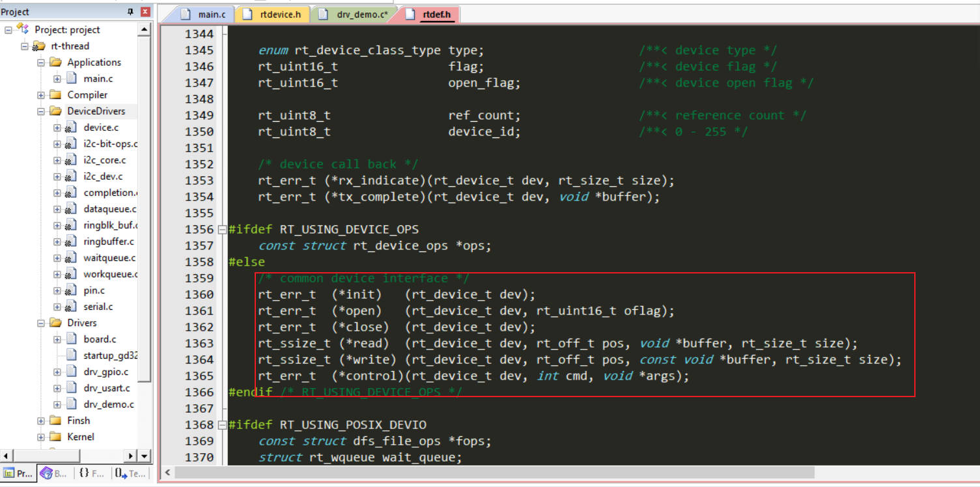Select board.c in the project tree
This screenshot has height=487, width=980.
pyautogui.click(x=100, y=339)
